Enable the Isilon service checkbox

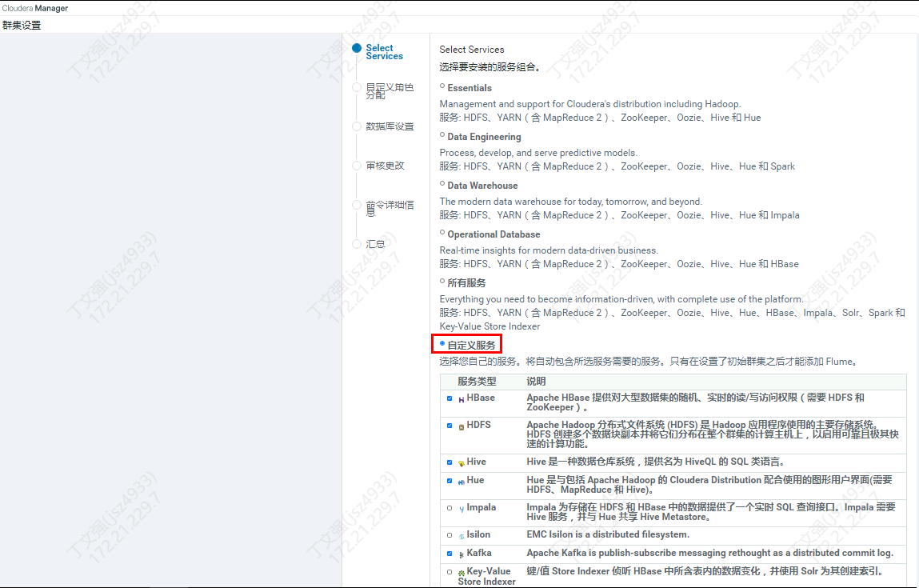[450, 535]
